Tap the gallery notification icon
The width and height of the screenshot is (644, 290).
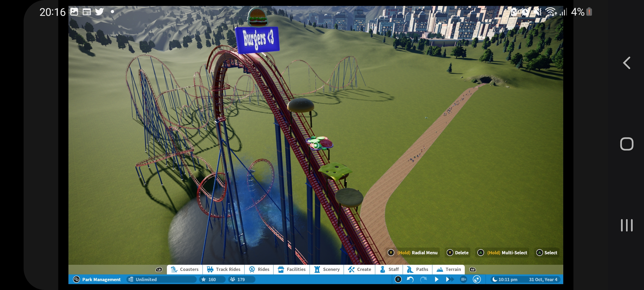(x=74, y=12)
